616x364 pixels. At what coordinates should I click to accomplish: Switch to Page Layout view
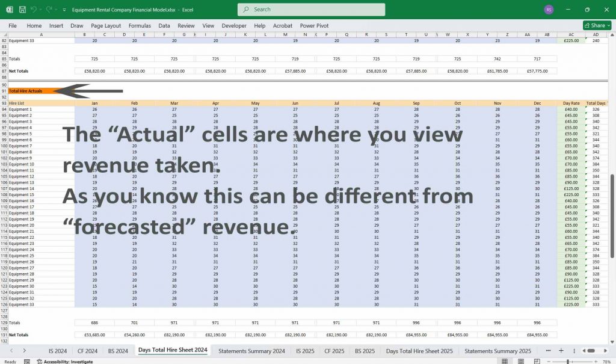tap(521, 362)
